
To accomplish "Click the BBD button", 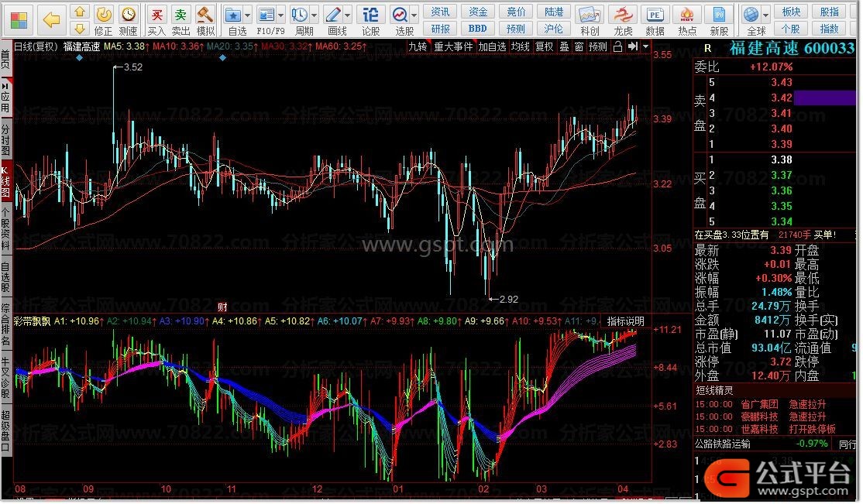I will coord(478,29).
